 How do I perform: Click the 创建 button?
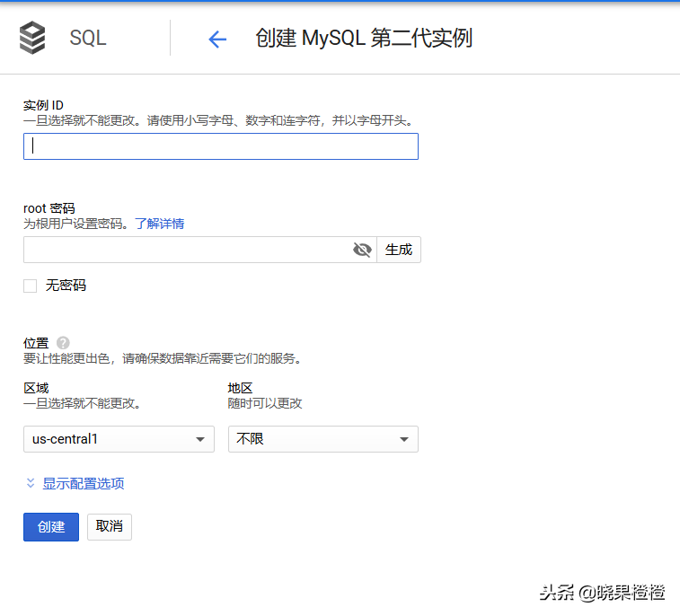point(51,527)
